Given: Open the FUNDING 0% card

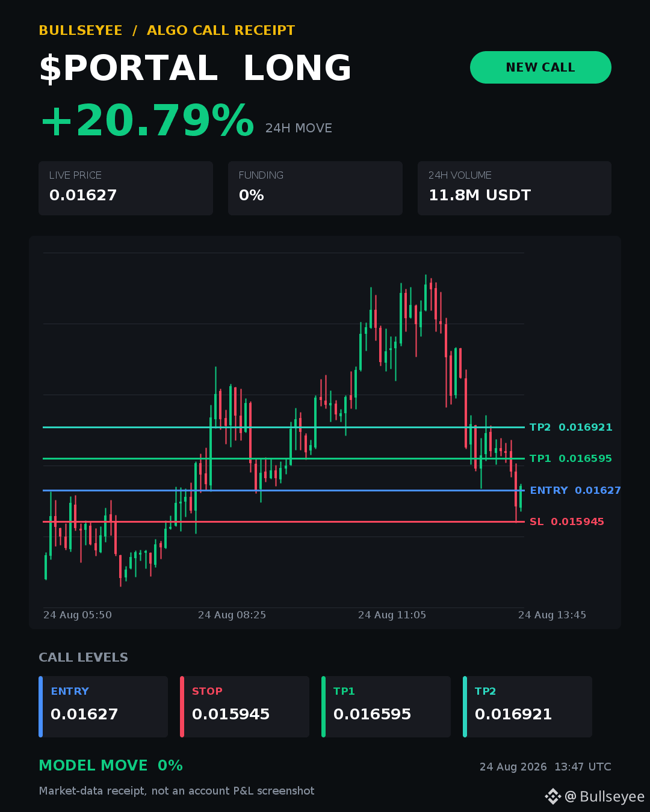Looking at the screenshot, I should click(315, 188).
